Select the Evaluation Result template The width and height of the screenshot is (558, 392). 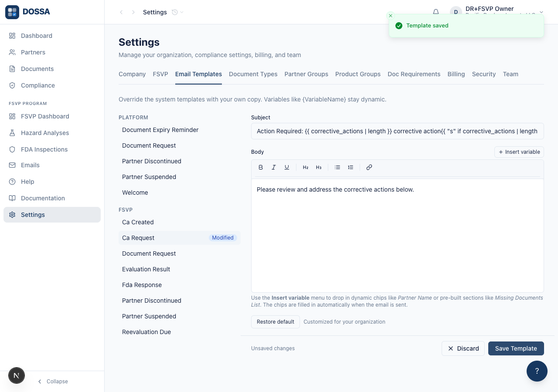(x=180, y=269)
